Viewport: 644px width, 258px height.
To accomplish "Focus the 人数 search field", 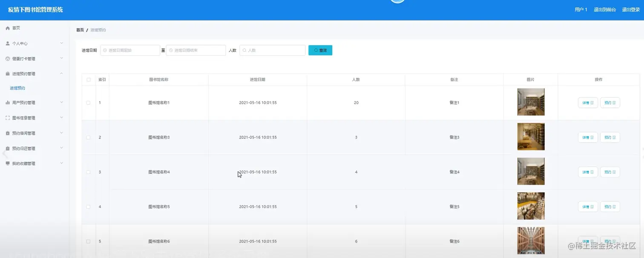I will click(x=273, y=50).
